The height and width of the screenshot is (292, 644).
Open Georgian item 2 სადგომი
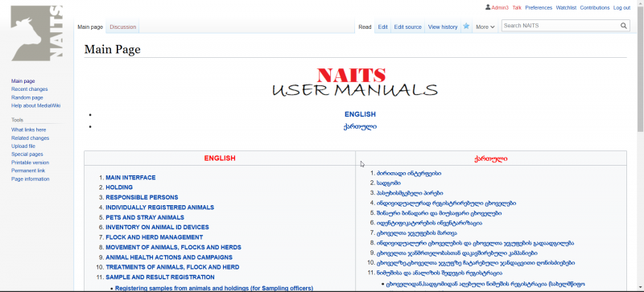[x=389, y=183]
